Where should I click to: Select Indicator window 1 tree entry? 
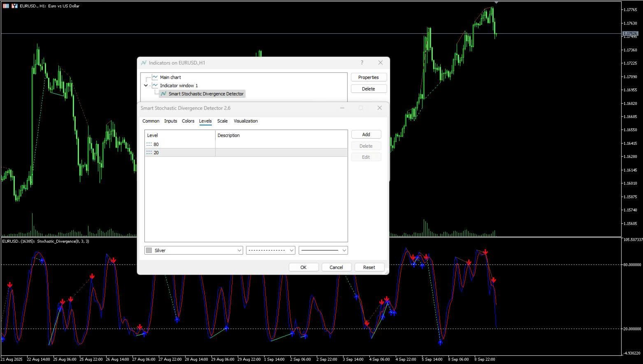179,86
